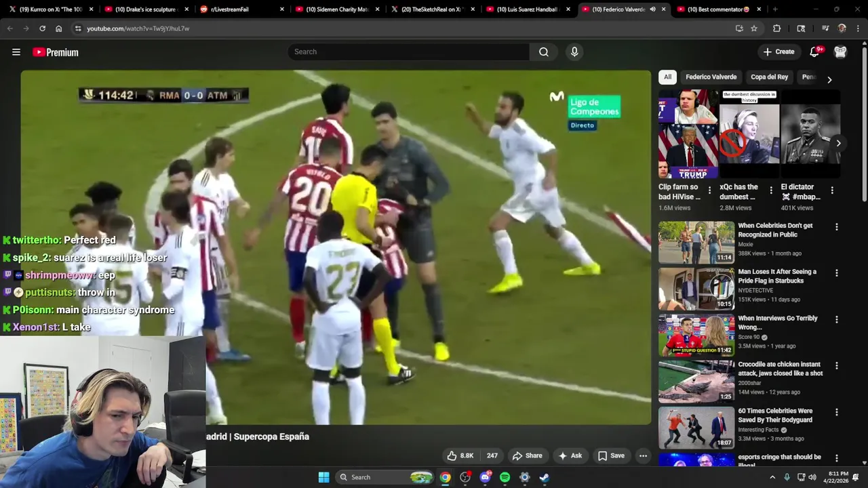Open Discord from the taskbar
Screen dimensions: 868x488
coord(485,477)
